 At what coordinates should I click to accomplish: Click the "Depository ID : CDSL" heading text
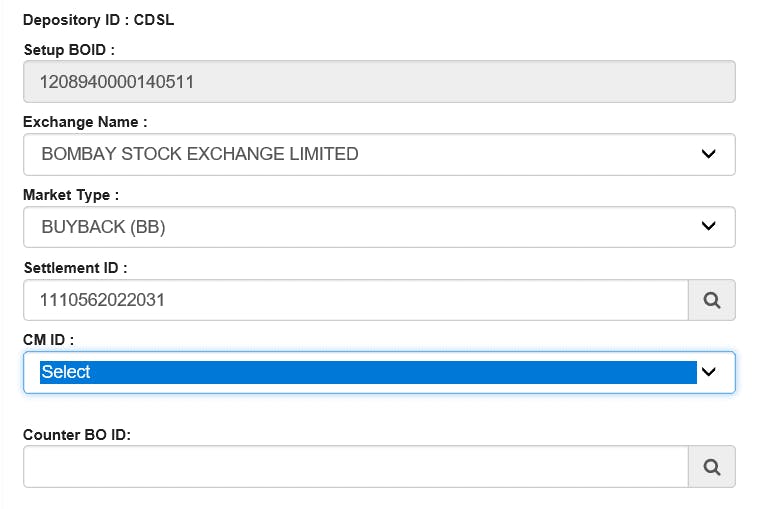tap(91, 20)
